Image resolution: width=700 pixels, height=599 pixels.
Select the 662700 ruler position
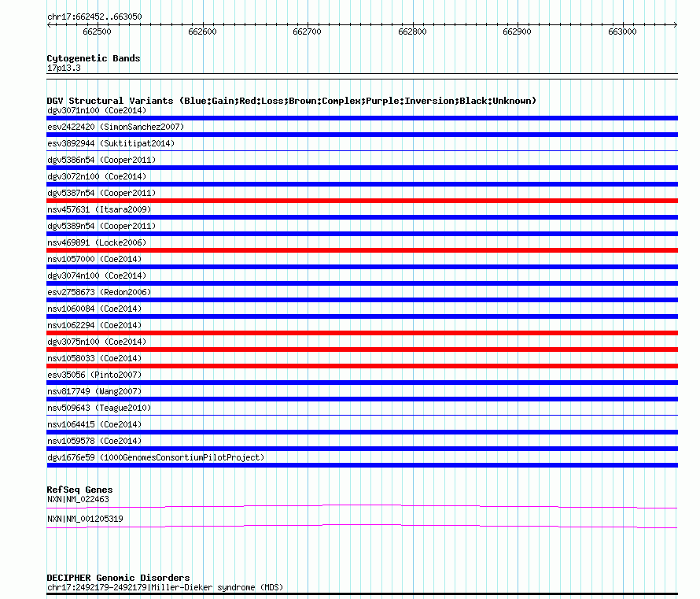tap(308, 31)
